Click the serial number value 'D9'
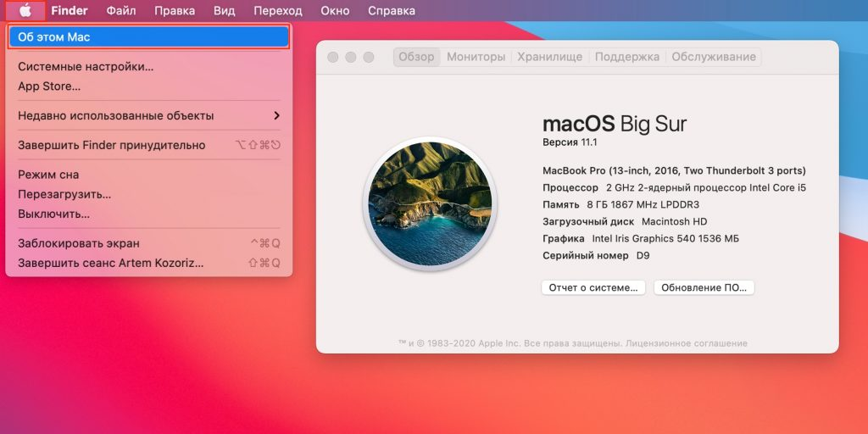Image resolution: width=868 pixels, height=434 pixels. (x=643, y=256)
